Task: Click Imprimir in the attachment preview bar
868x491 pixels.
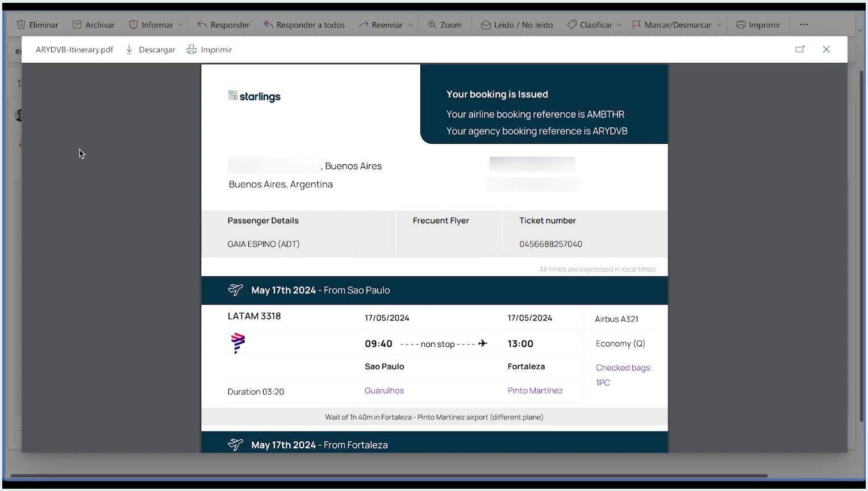Action: point(209,49)
